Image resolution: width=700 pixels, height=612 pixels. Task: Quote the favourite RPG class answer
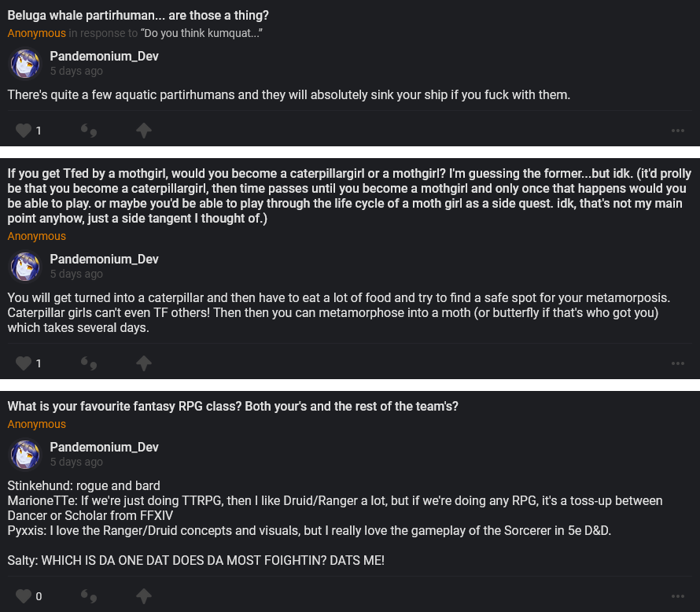pyautogui.click(x=89, y=595)
